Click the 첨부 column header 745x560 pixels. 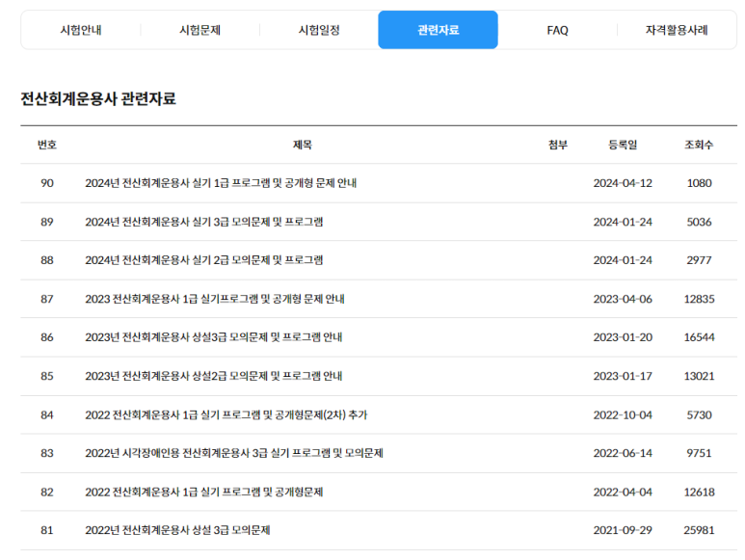pos(558,145)
